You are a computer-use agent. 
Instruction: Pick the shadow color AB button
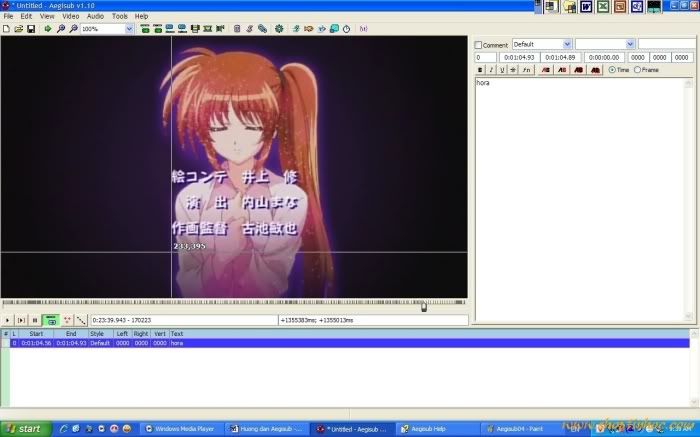596,70
